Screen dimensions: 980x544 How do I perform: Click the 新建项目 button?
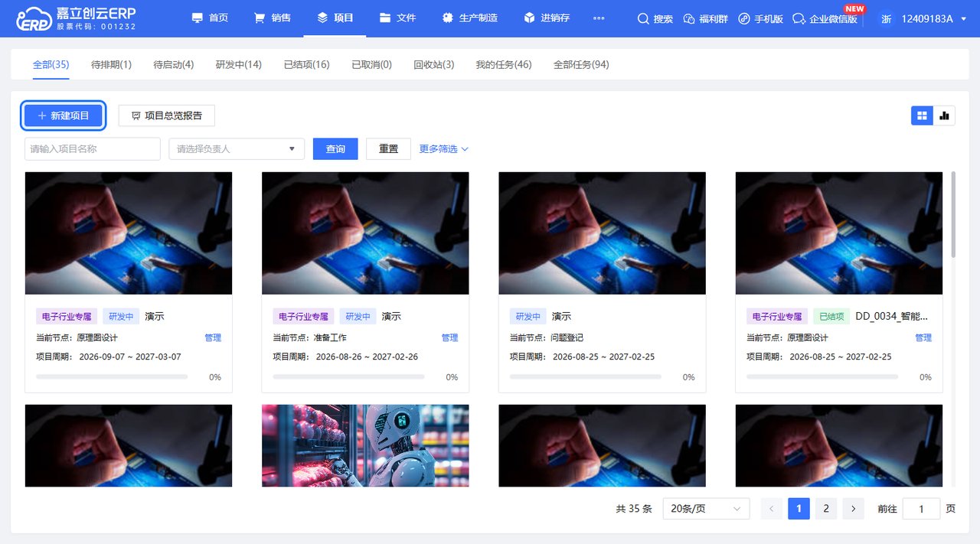click(x=63, y=116)
